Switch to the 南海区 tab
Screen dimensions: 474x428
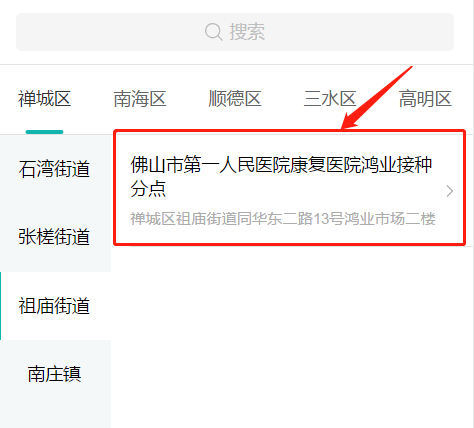click(x=140, y=99)
